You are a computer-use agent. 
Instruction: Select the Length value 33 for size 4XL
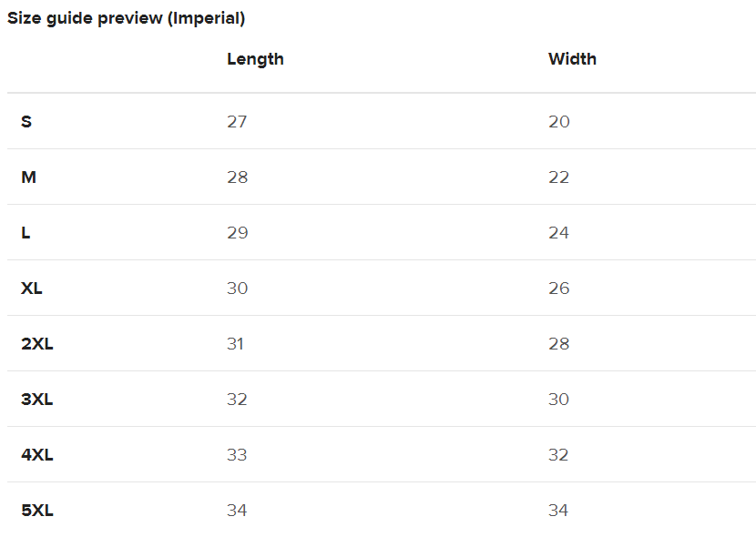[x=237, y=455]
